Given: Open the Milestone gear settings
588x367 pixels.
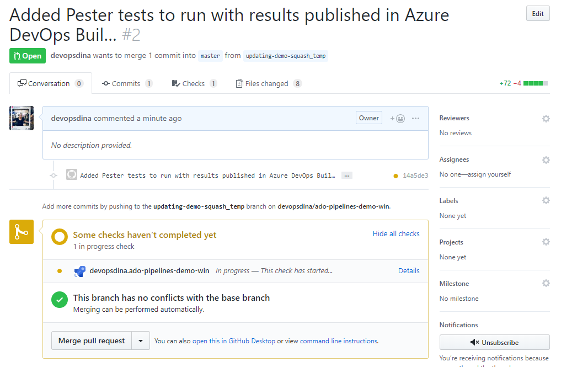Looking at the screenshot, I should (x=546, y=283).
